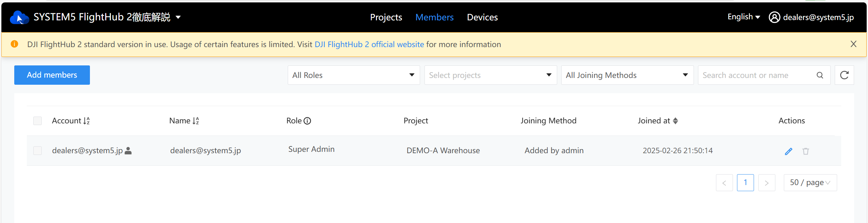Open the Select projects dropdown
The width and height of the screenshot is (868, 223).
pos(490,75)
